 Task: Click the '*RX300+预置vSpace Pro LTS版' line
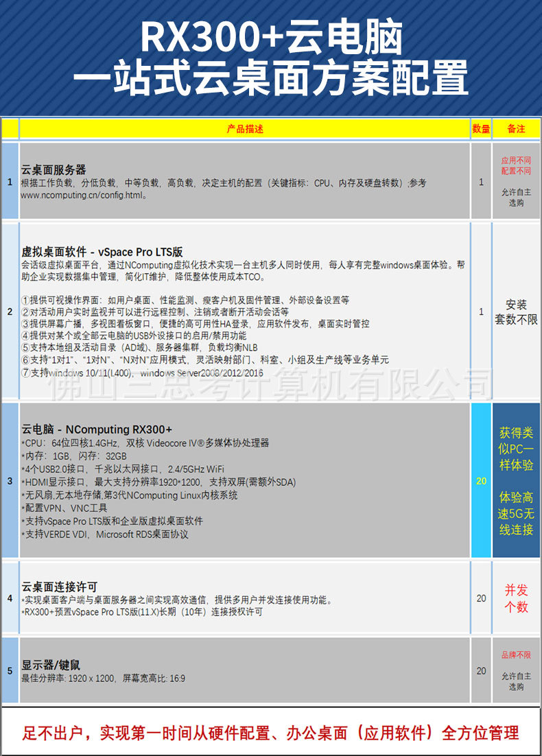[x=142, y=612]
